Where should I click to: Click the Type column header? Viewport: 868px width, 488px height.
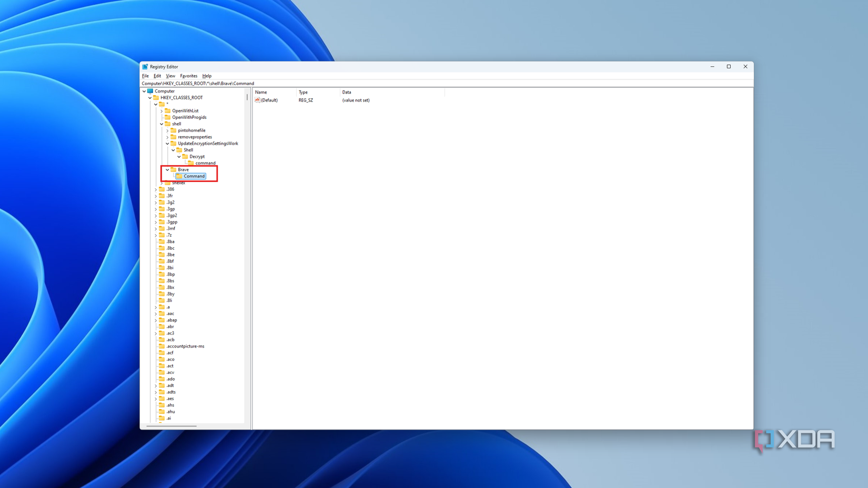click(x=304, y=92)
